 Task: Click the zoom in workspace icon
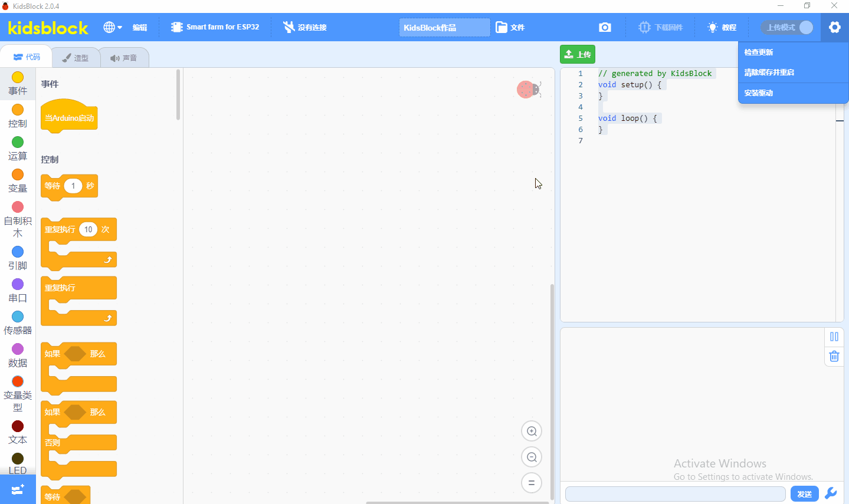(x=532, y=431)
